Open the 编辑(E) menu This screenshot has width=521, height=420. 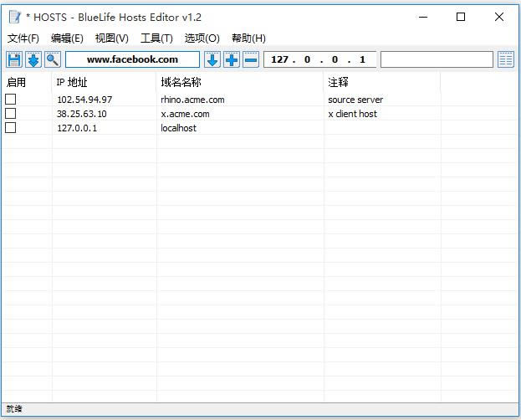click(x=67, y=38)
